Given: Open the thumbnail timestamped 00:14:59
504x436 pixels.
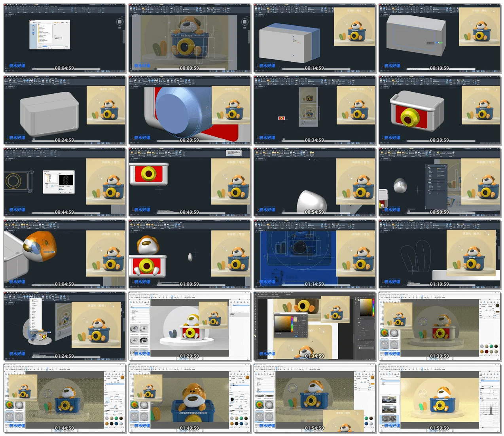Looking at the screenshot, I should (x=314, y=39).
